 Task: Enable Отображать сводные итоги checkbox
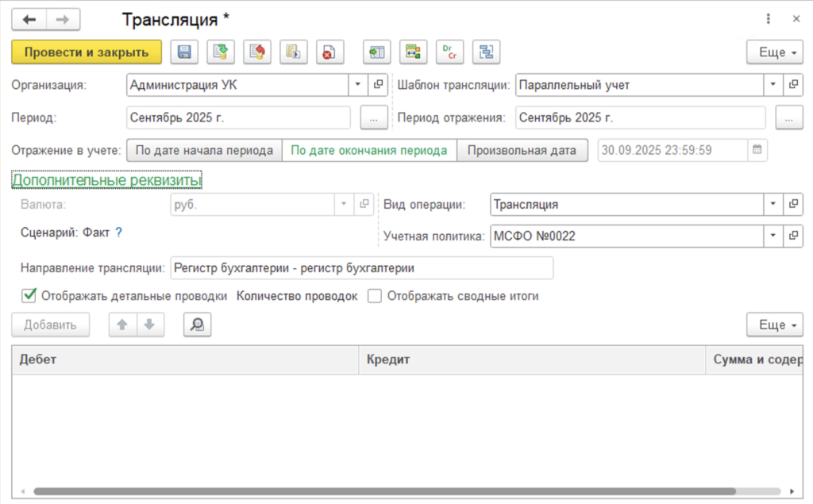(375, 296)
